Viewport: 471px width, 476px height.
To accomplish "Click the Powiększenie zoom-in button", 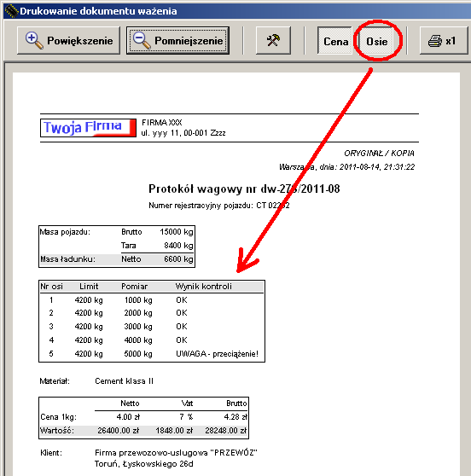I will [x=68, y=40].
